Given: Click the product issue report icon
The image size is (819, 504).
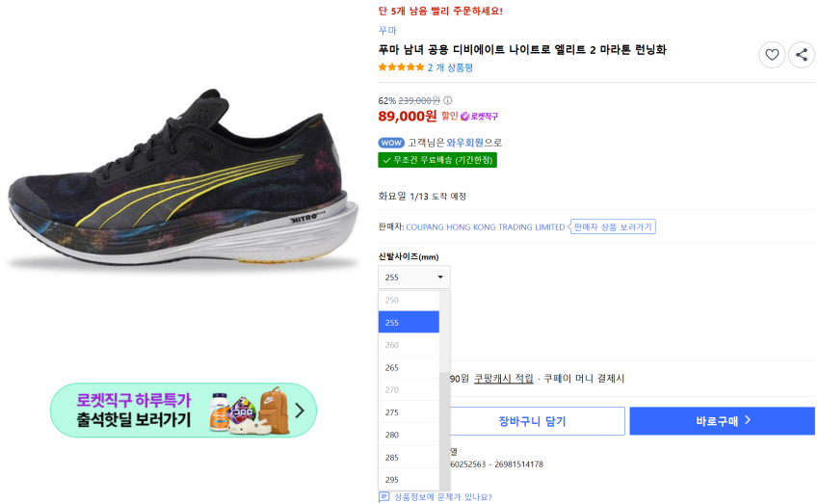Looking at the screenshot, I should tap(384, 497).
